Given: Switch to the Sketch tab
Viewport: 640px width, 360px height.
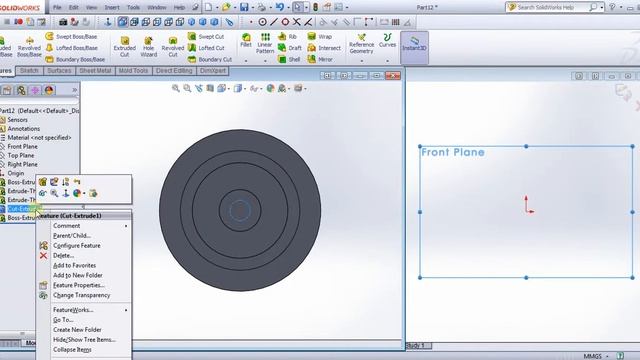Looking at the screenshot, I should [x=29, y=71].
